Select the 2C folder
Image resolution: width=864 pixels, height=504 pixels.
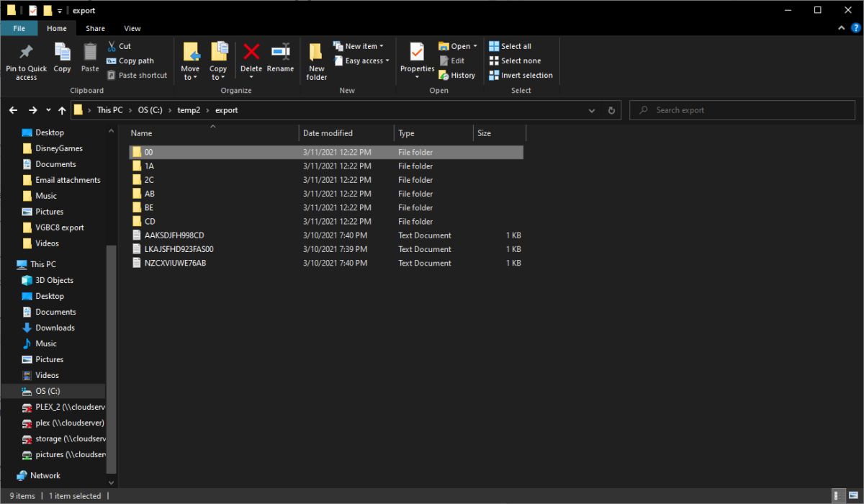[326, 180]
